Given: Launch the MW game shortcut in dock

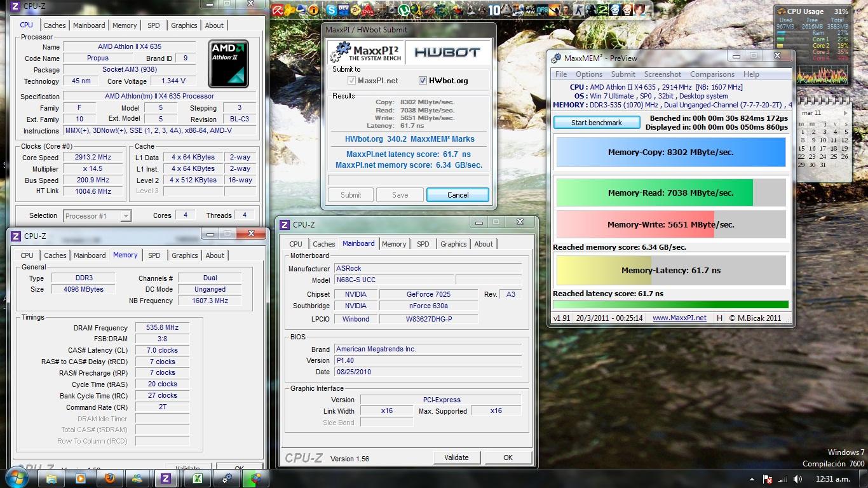Looking at the screenshot, I should [x=530, y=10].
